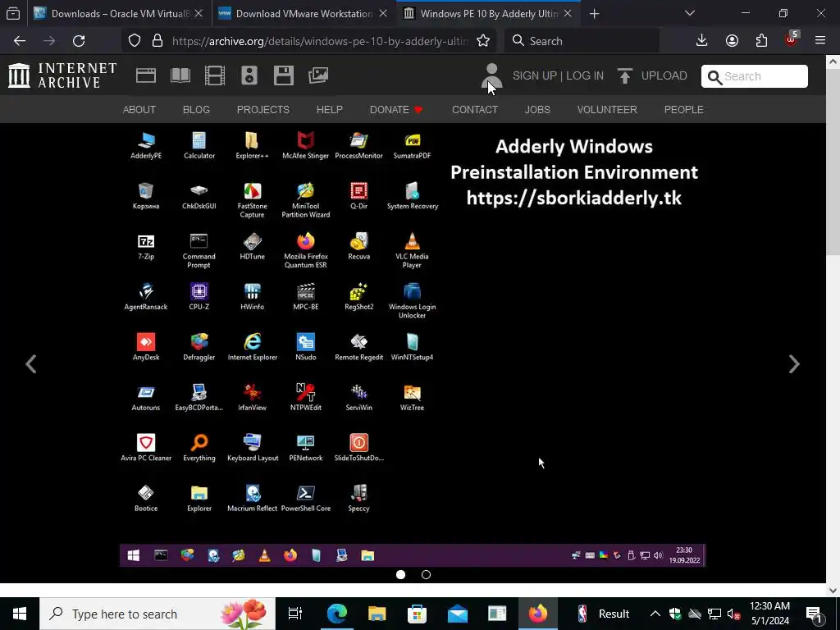Open the Video film-strip icon
840x630 pixels.
click(x=215, y=75)
